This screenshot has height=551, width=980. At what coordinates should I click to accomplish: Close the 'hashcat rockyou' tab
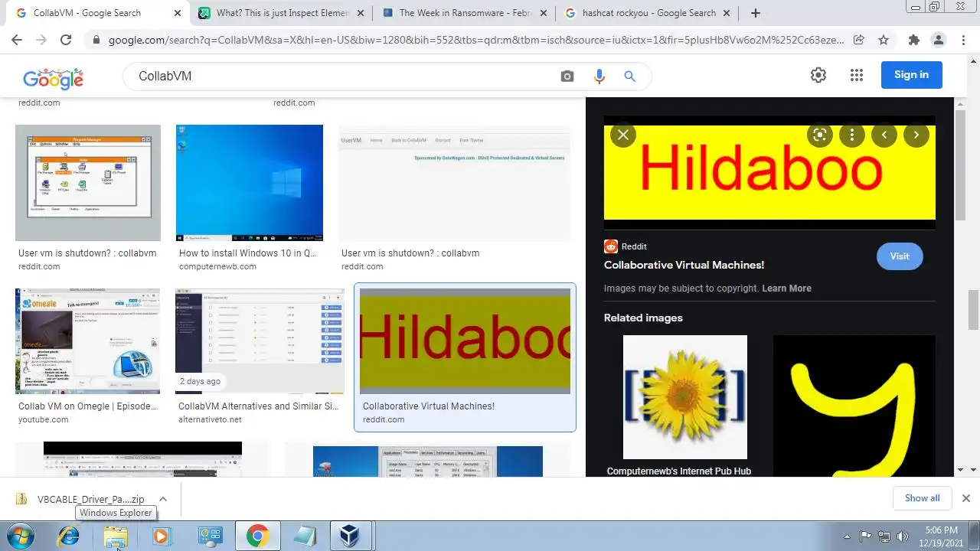coord(728,13)
